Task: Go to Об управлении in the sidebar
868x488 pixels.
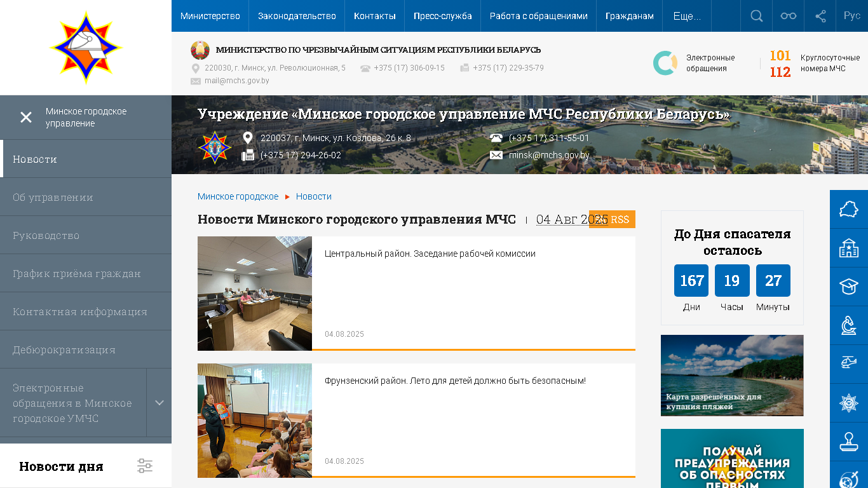Action: pyautogui.click(x=86, y=197)
